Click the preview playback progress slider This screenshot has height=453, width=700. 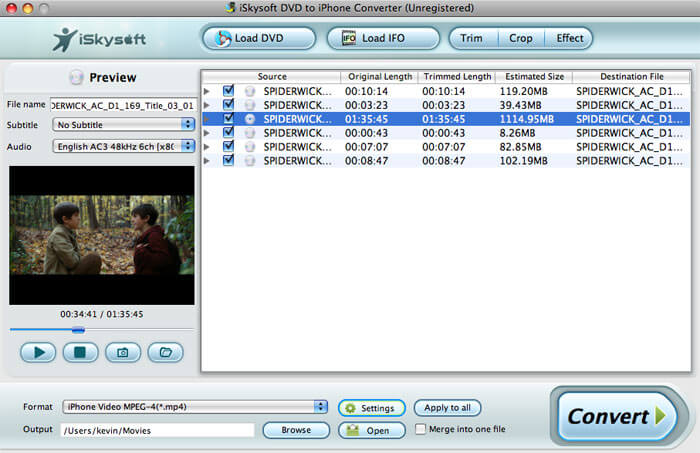102,329
